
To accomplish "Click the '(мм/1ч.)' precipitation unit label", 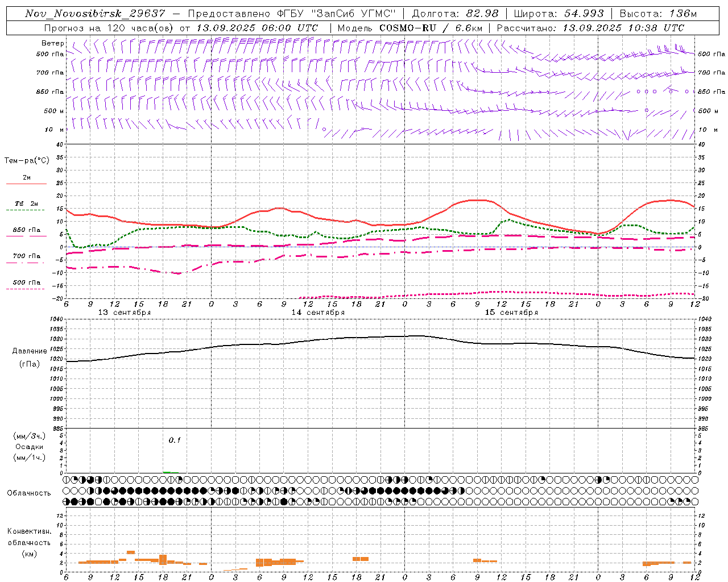I will [30, 458].
